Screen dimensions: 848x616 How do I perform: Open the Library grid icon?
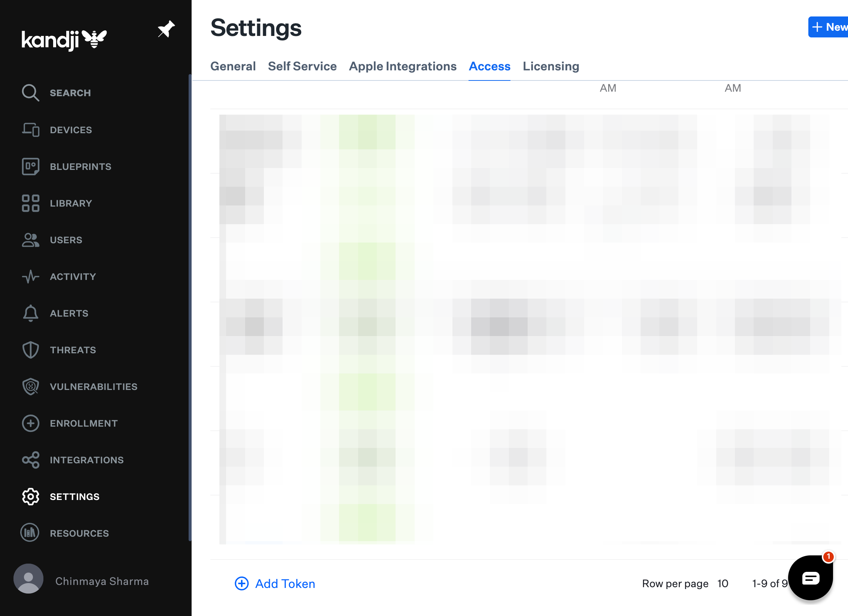pos(30,203)
